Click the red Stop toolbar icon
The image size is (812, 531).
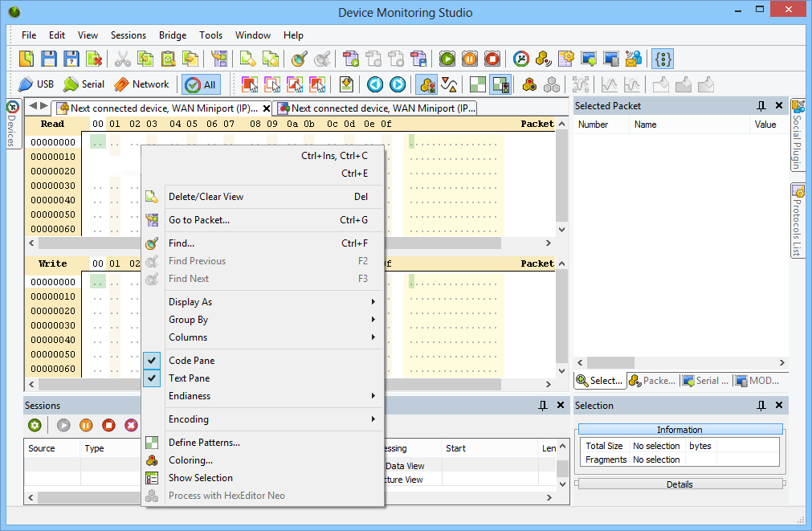click(492, 59)
